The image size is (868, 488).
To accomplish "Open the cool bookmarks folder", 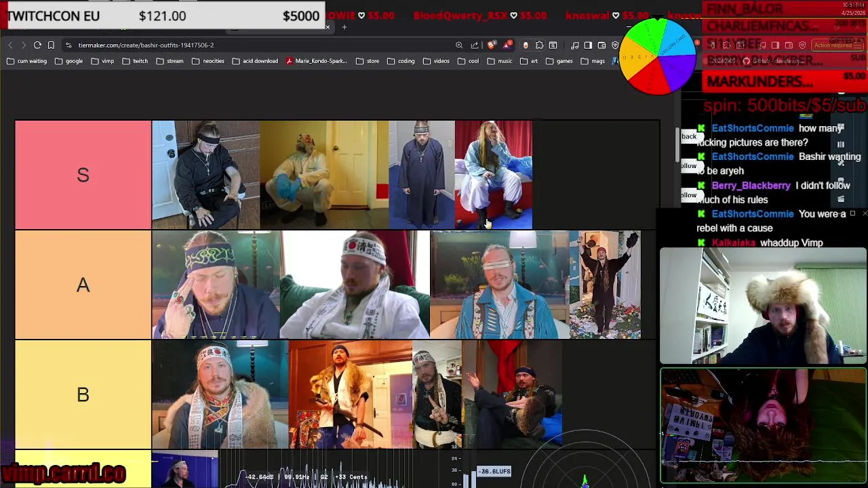I will (468, 61).
